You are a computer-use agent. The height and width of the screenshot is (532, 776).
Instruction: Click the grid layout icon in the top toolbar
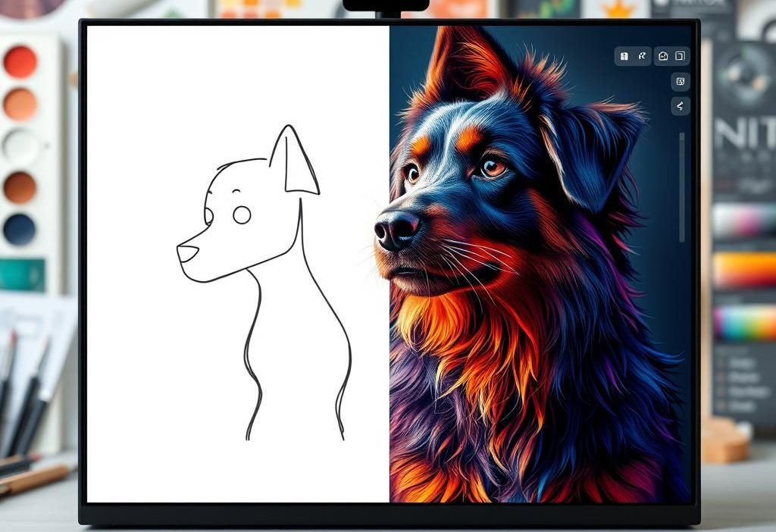624,56
